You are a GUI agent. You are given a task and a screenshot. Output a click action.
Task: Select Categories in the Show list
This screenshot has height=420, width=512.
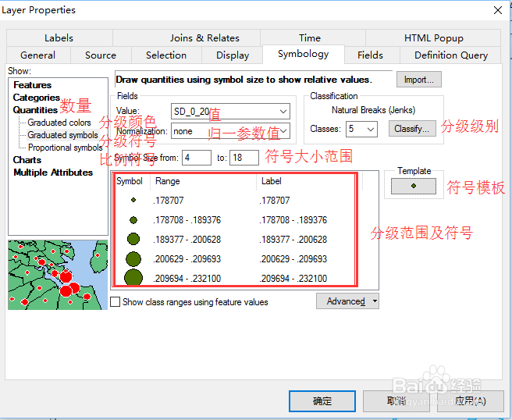[x=36, y=98]
